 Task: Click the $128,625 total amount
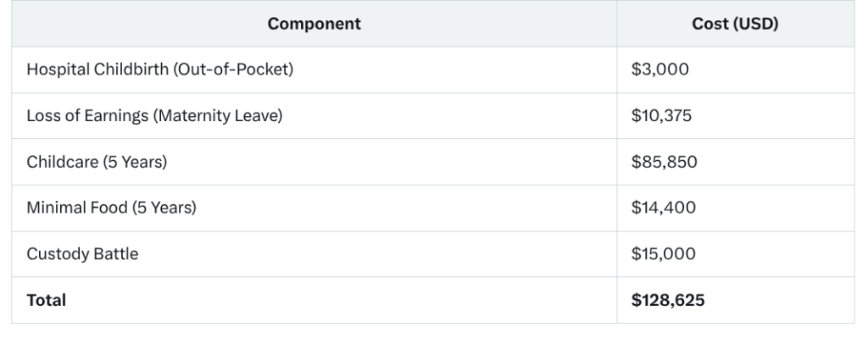tap(668, 300)
